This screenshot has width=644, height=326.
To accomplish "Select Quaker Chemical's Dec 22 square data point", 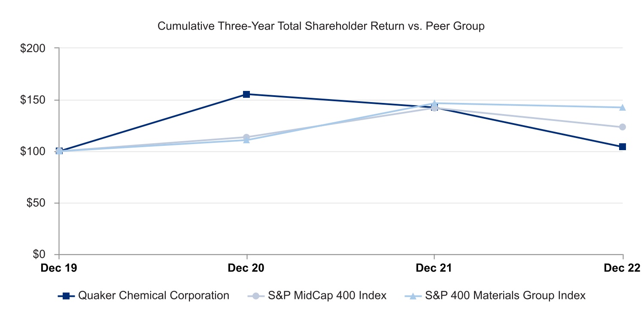I will tap(623, 147).
